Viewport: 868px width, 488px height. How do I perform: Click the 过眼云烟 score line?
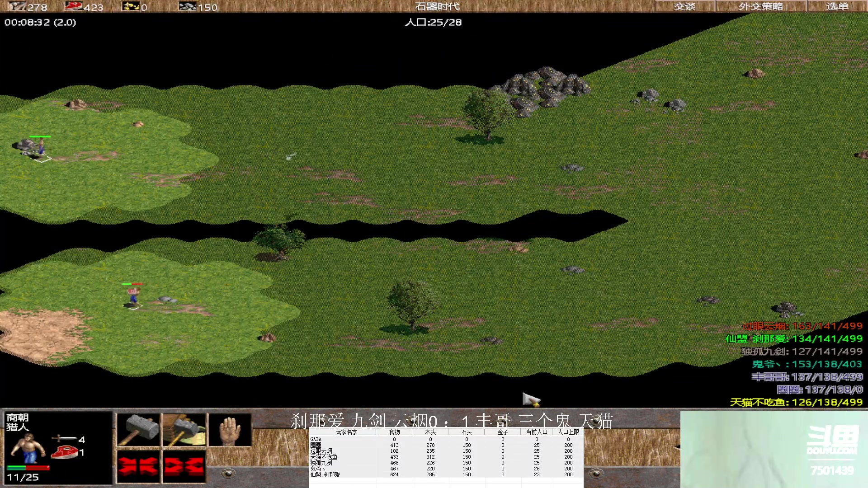802,326
